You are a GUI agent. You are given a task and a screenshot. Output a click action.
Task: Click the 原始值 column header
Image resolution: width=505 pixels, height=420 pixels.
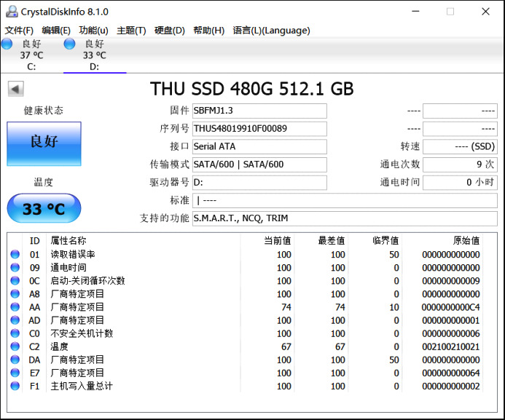pyautogui.click(x=442, y=240)
